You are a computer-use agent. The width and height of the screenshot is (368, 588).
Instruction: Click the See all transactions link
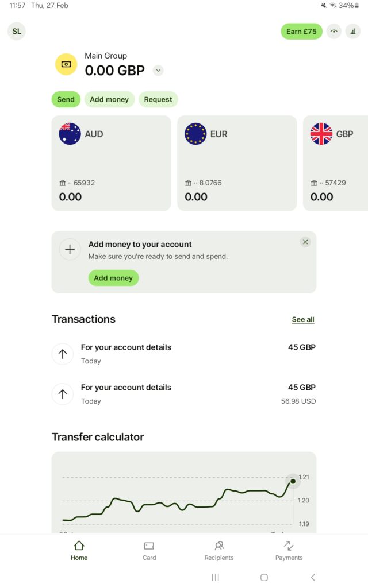[x=303, y=320]
